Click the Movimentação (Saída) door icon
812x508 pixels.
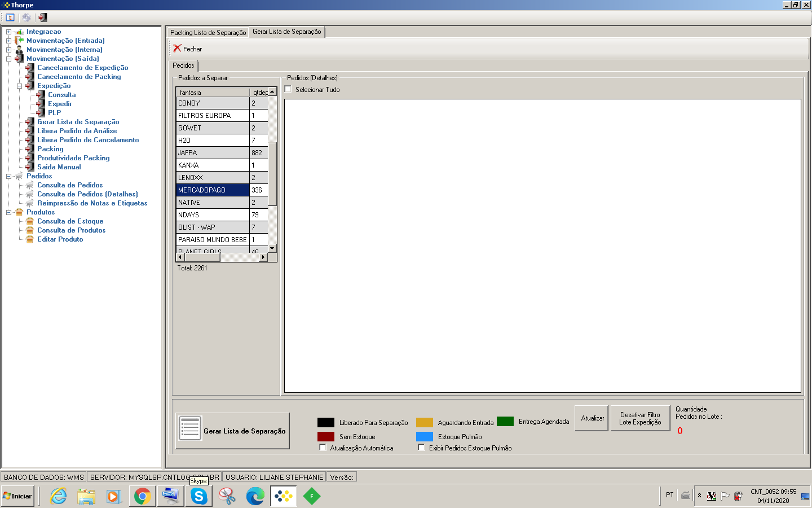pyautogui.click(x=20, y=59)
